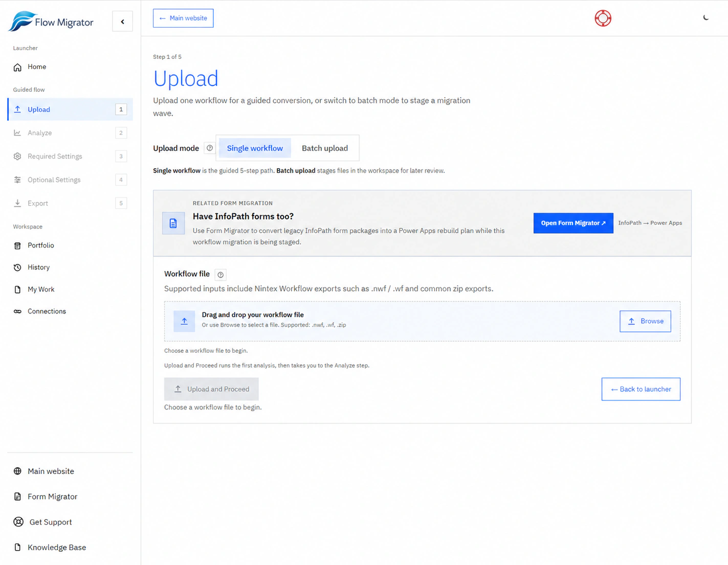728x565 pixels.
Task: Click Back to launcher button
Action: click(641, 389)
